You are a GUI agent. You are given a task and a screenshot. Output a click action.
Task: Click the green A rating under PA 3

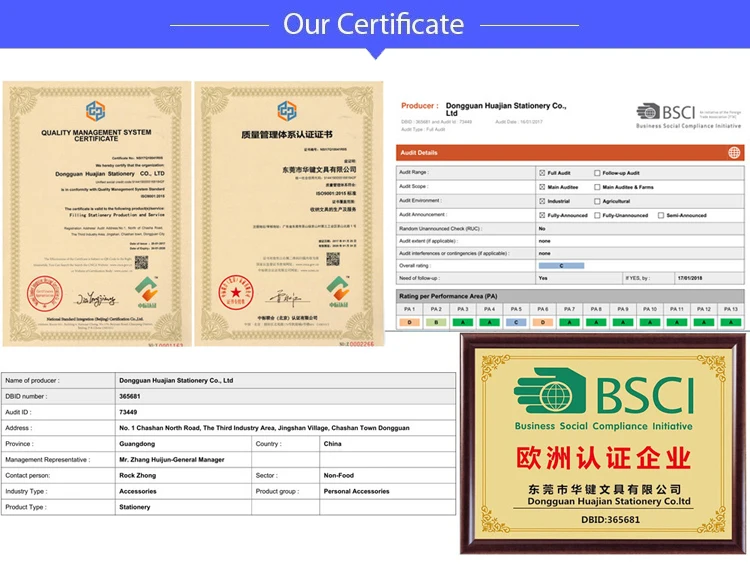tap(463, 322)
